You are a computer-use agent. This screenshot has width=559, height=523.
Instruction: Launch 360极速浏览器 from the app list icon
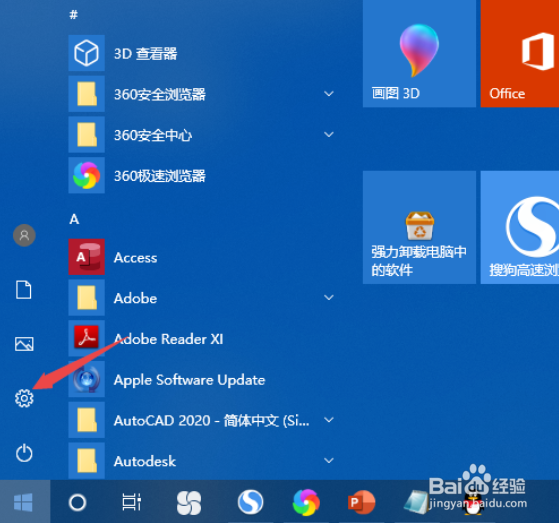tap(86, 175)
